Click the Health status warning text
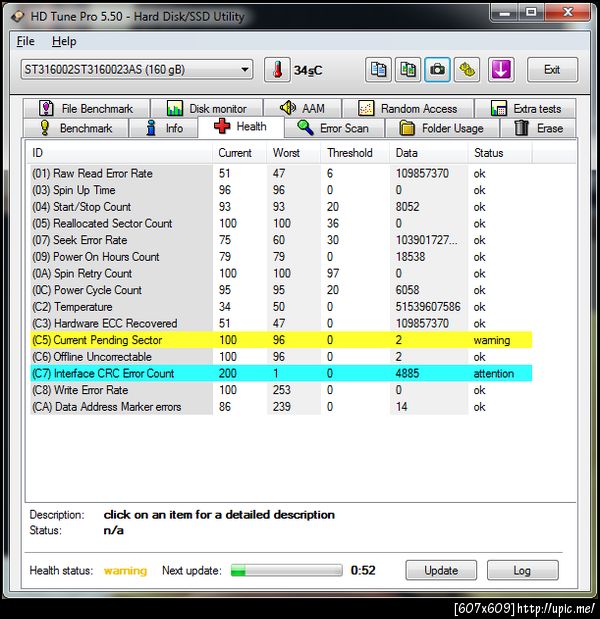600x619 pixels. click(x=125, y=570)
